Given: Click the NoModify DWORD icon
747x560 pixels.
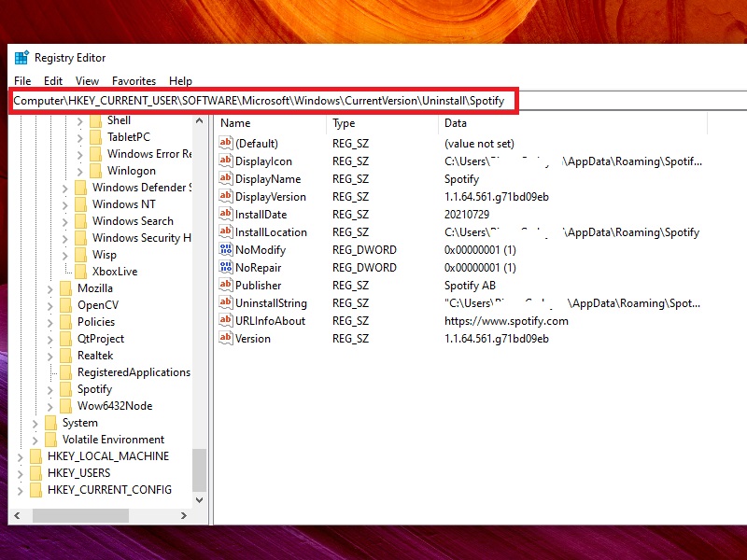Looking at the screenshot, I should [225, 249].
